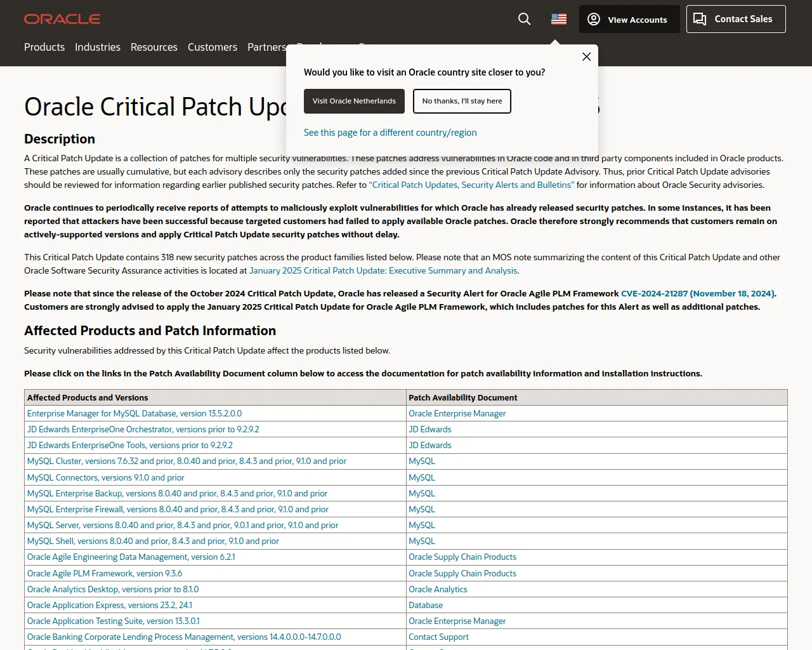Image resolution: width=812 pixels, height=650 pixels.
Task: Open the Products menu
Action: (x=44, y=47)
